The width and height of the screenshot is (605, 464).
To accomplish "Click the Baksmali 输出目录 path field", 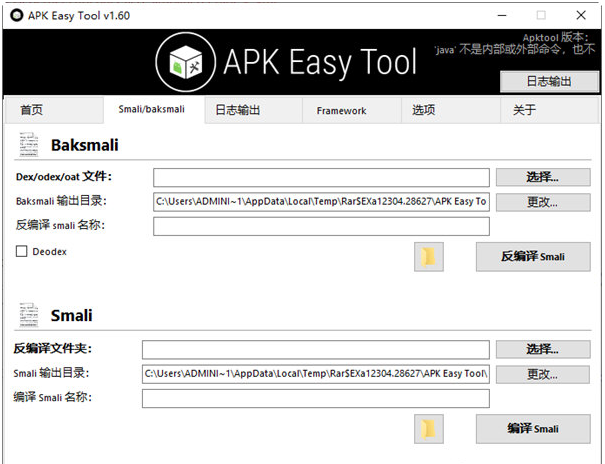I will [321, 202].
